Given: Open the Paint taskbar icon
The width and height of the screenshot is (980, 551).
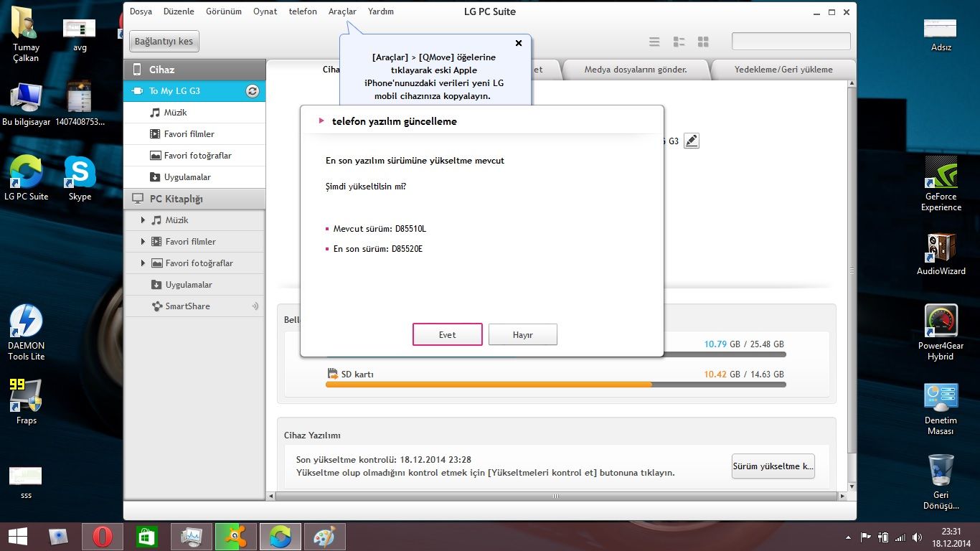Looking at the screenshot, I should 324,537.
